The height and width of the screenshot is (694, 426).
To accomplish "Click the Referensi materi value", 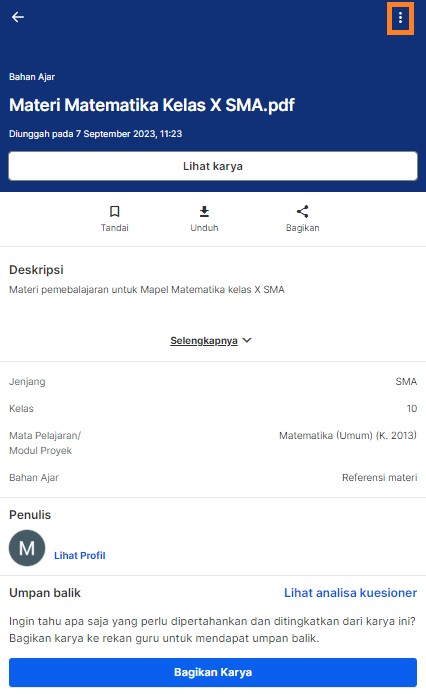I will [380, 477].
